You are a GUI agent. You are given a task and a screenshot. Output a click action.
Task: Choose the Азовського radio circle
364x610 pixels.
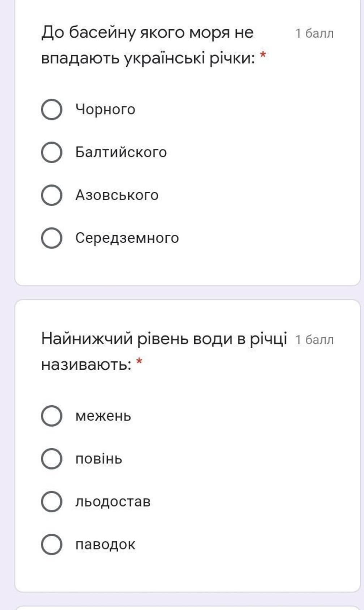pos(52,195)
